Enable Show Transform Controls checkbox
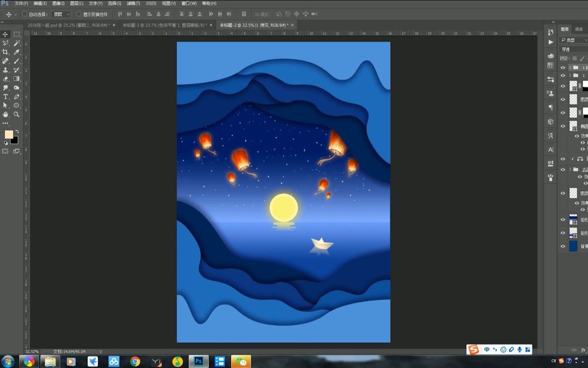 coord(79,14)
